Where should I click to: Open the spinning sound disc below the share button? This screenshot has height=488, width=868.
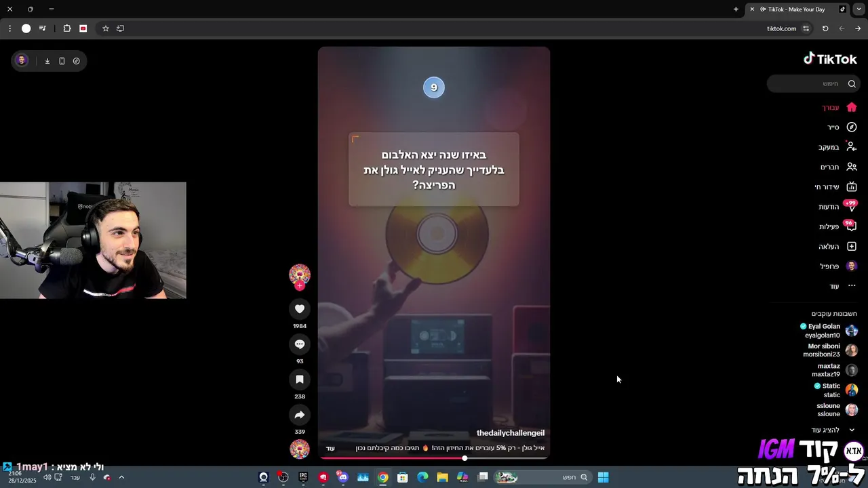(x=300, y=449)
